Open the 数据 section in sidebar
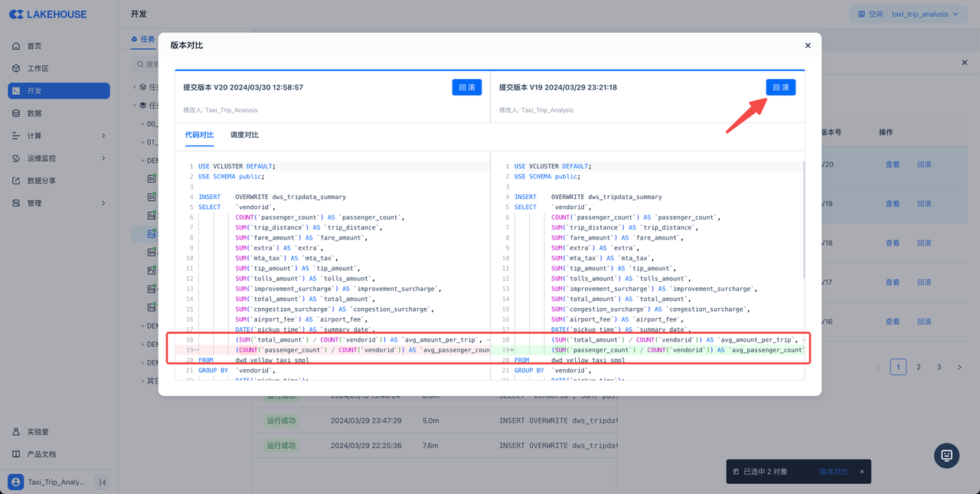The image size is (980, 494). (34, 113)
